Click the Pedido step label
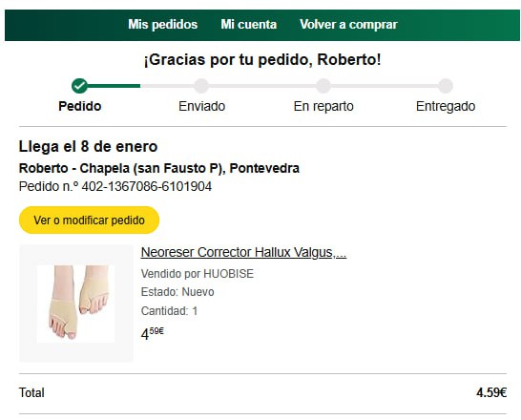Screen dimensions: 521x420 80,106
